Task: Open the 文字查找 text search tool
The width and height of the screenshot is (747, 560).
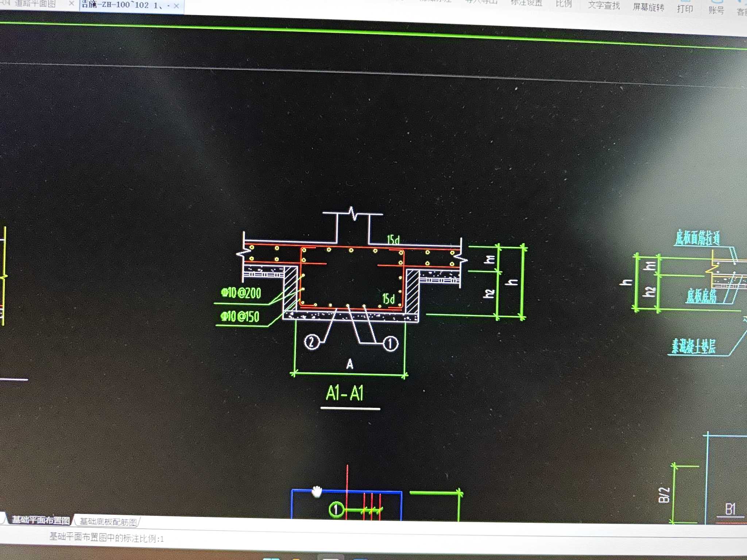Action: pos(604,5)
